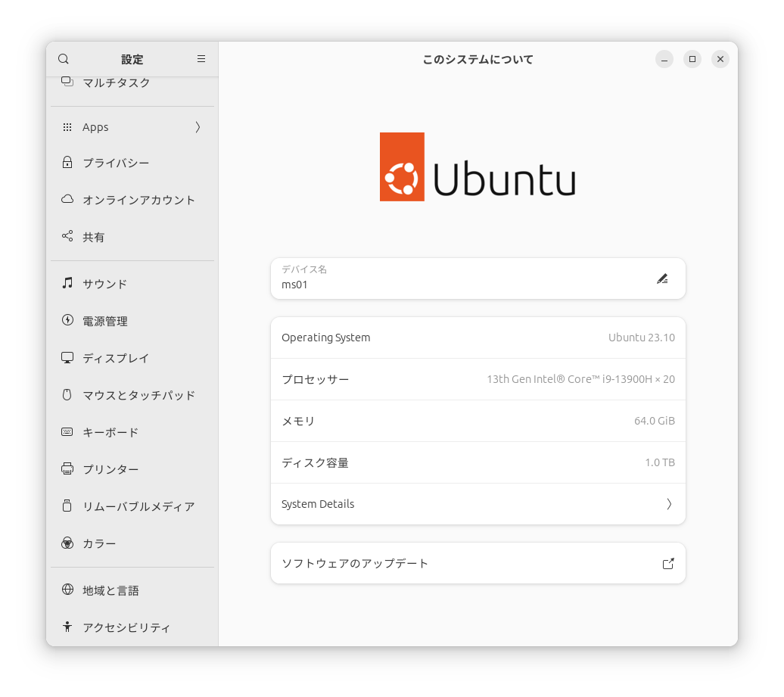Open 共有 settings panel
This screenshot has height=697, width=784.
[132, 237]
